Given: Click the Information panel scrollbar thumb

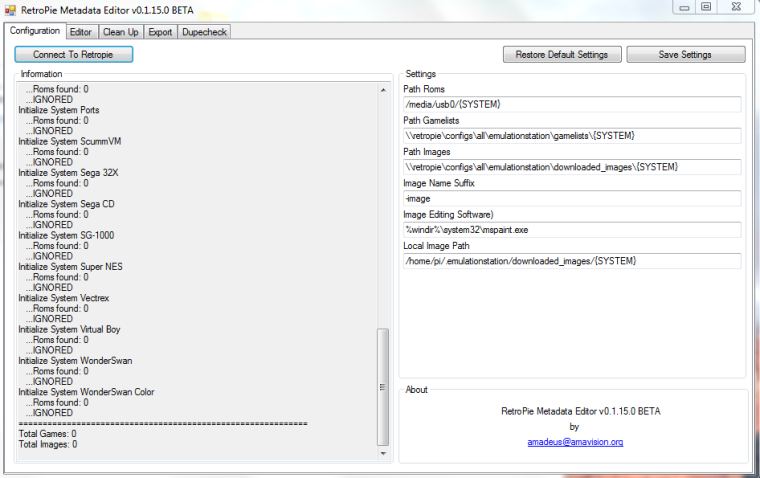Looking at the screenshot, I should [382, 388].
